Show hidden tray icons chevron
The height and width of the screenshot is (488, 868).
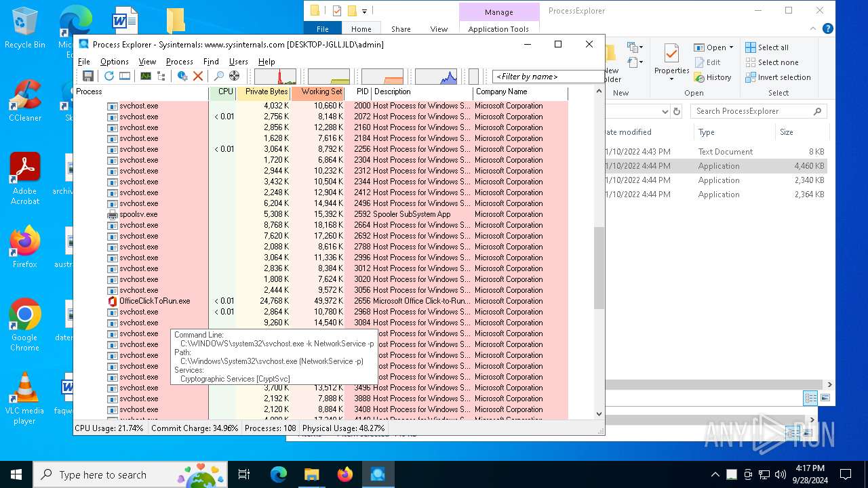[715, 474]
